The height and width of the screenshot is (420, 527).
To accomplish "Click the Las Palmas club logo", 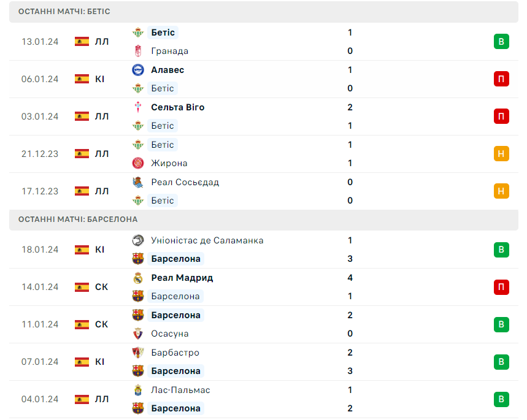I will (x=138, y=390).
